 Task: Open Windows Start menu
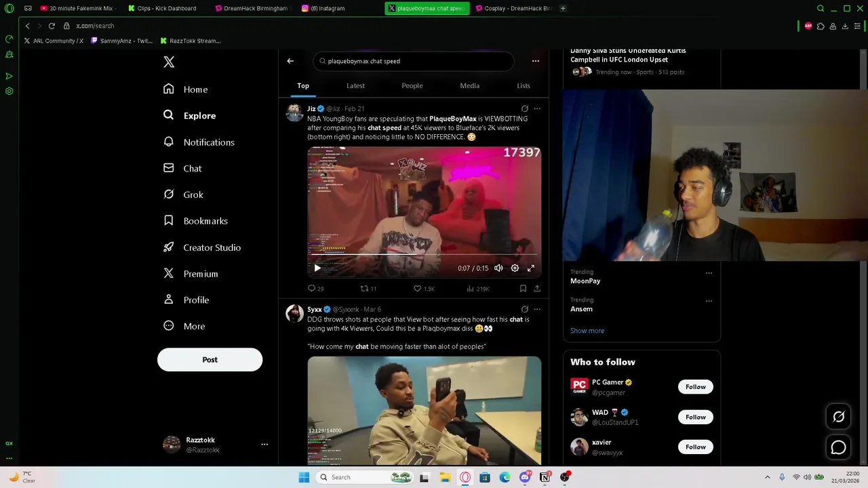[x=304, y=477]
